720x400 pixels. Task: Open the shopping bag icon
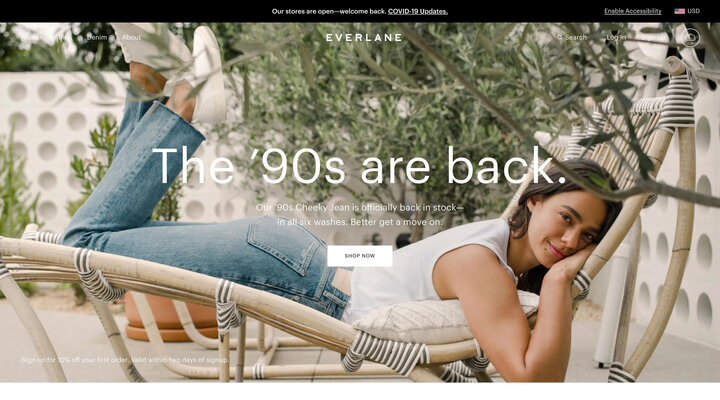coord(690,37)
